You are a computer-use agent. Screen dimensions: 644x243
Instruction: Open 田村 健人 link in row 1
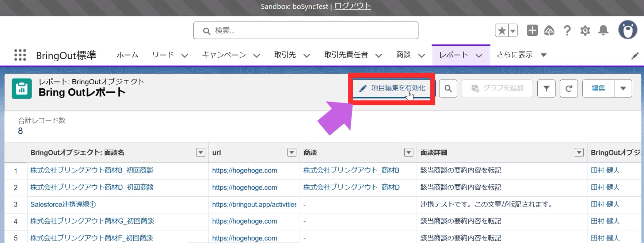click(x=605, y=170)
